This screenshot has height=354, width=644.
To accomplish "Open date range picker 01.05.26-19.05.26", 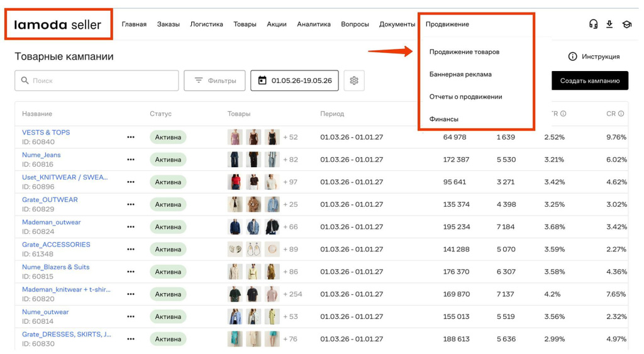I will (x=294, y=80).
